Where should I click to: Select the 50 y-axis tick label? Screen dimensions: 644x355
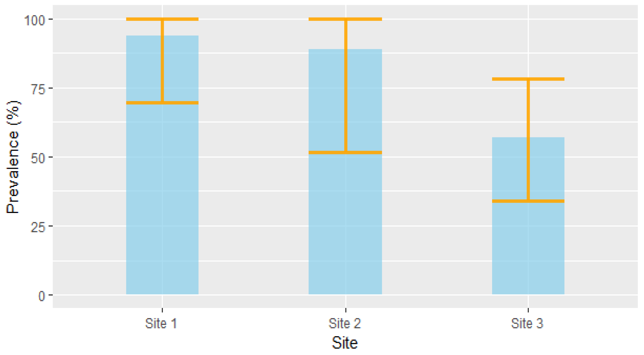pyautogui.click(x=38, y=158)
